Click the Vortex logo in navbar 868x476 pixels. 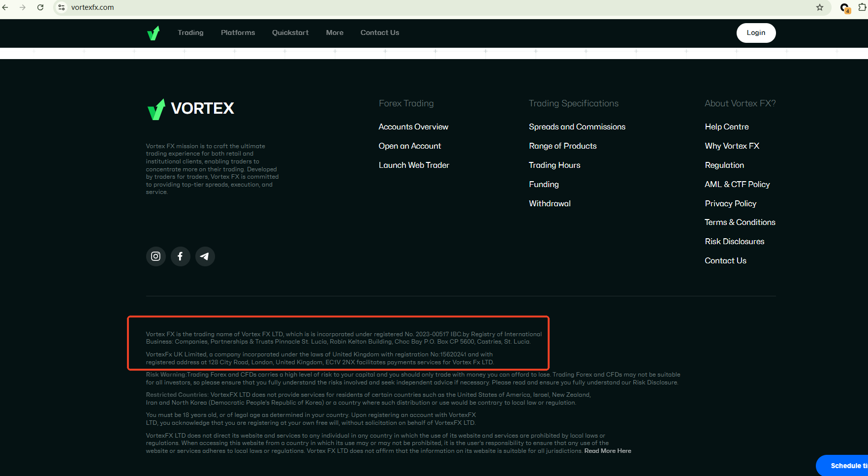(x=154, y=33)
